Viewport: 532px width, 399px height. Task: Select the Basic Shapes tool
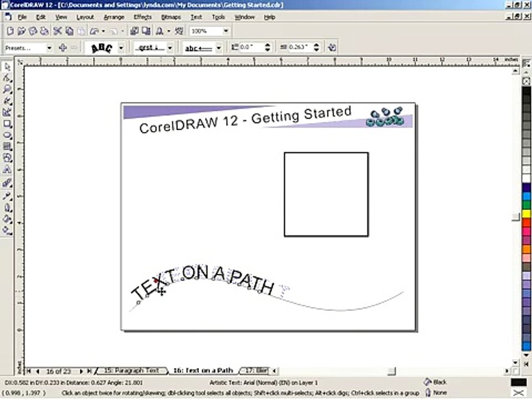[7, 158]
